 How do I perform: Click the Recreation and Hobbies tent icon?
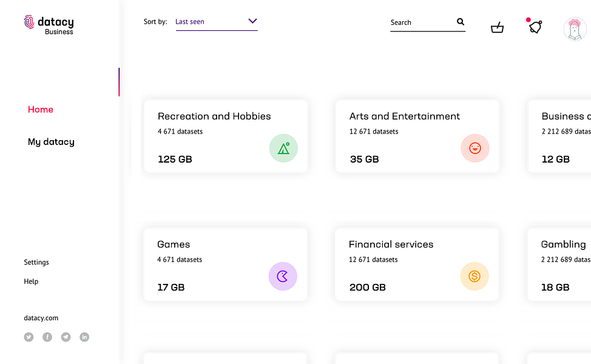click(283, 148)
